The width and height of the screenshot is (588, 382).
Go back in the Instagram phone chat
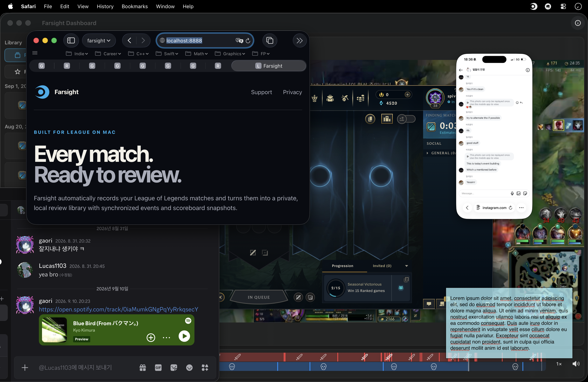pos(460,70)
